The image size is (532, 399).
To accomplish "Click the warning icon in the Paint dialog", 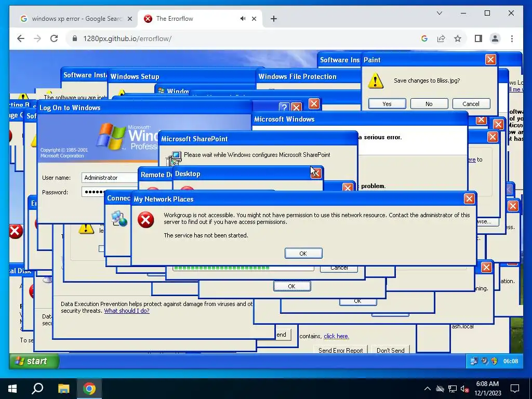I will click(x=376, y=81).
